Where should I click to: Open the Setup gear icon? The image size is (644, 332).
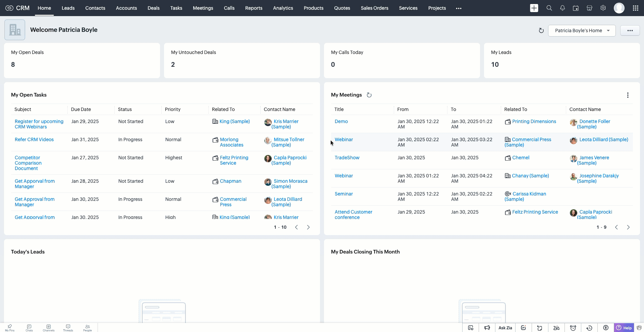pyautogui.click(x=603, y=8)
